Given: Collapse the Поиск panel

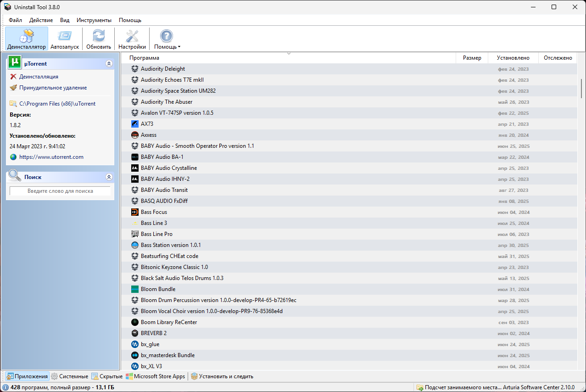Looking at the screenshot, I should coord(109,177).
